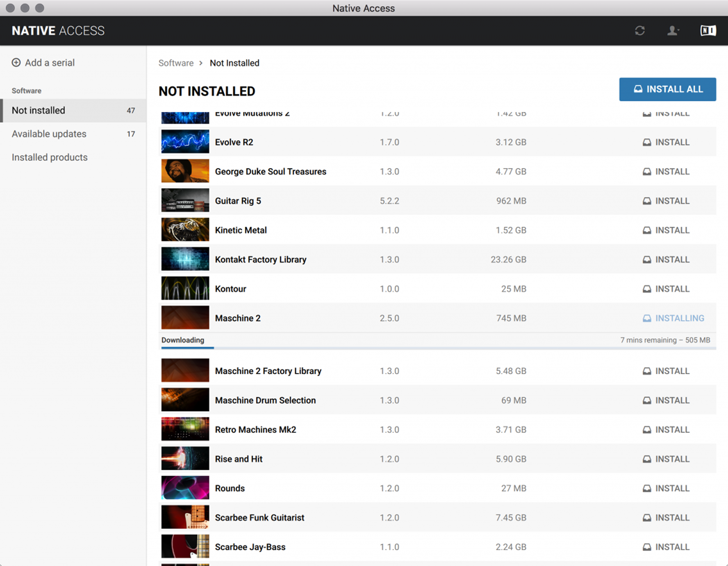Open the user account icon menu
Screen dimensions: 728x566
[x=673, y=31]
